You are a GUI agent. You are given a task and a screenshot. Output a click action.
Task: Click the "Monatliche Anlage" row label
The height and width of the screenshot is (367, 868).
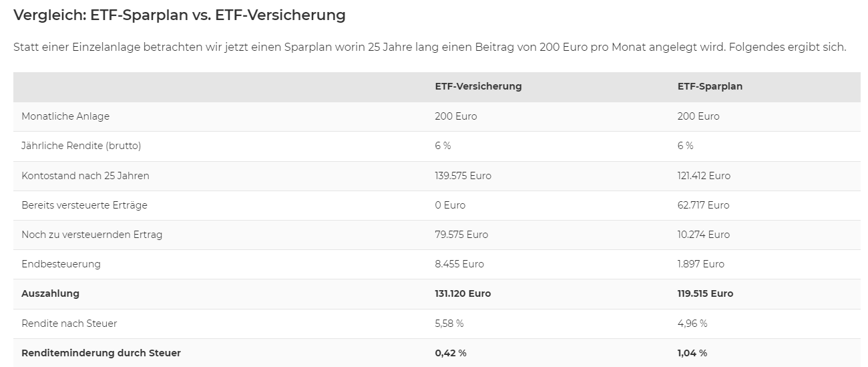point(65,116)
